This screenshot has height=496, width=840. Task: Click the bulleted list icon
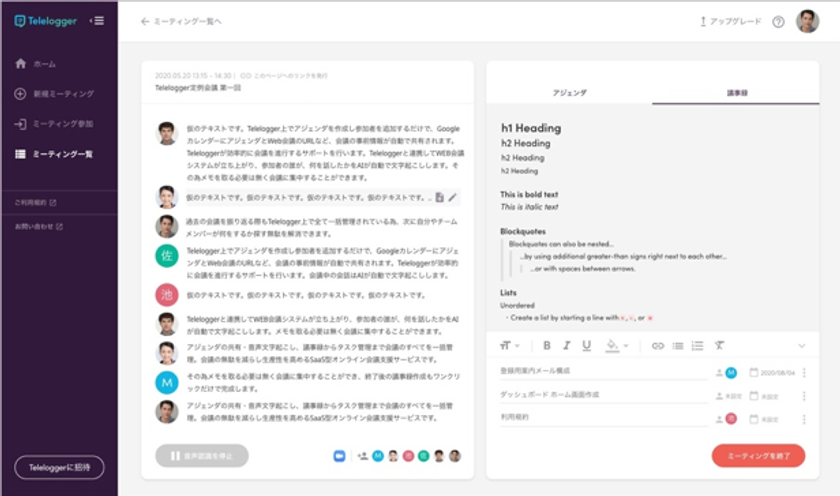coord(678,346)
